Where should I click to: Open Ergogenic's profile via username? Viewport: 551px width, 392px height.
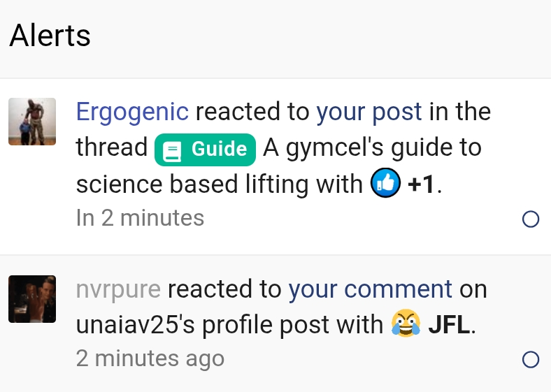tap(132, 112)
